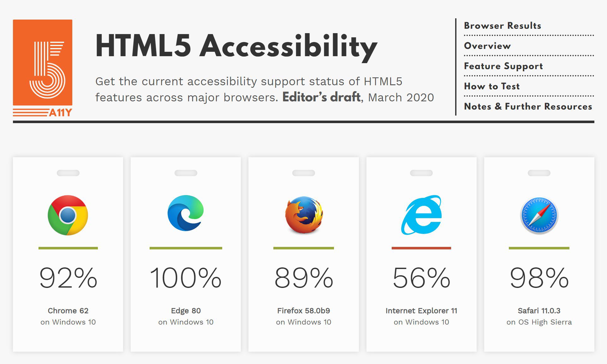
Task: View Notes & Further Resources
Action: pyautogui.click(x=527, y=107)
